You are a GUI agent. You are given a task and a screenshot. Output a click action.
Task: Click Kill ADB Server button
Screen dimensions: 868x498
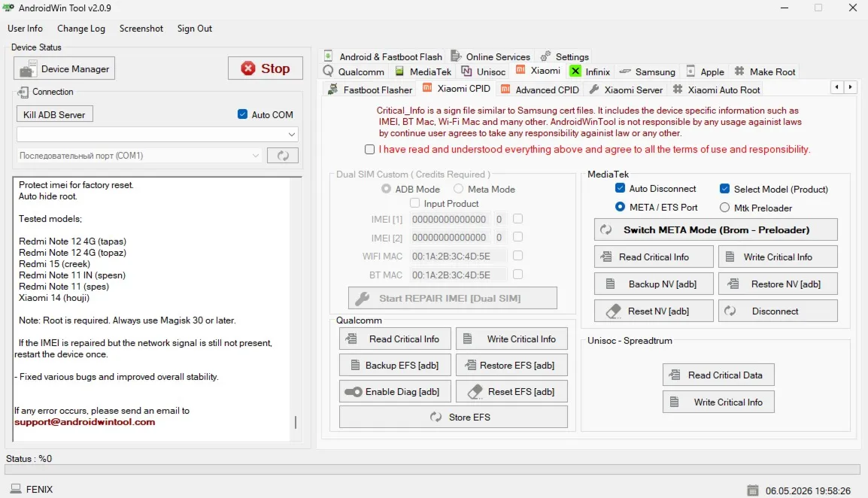coord(54,114)
